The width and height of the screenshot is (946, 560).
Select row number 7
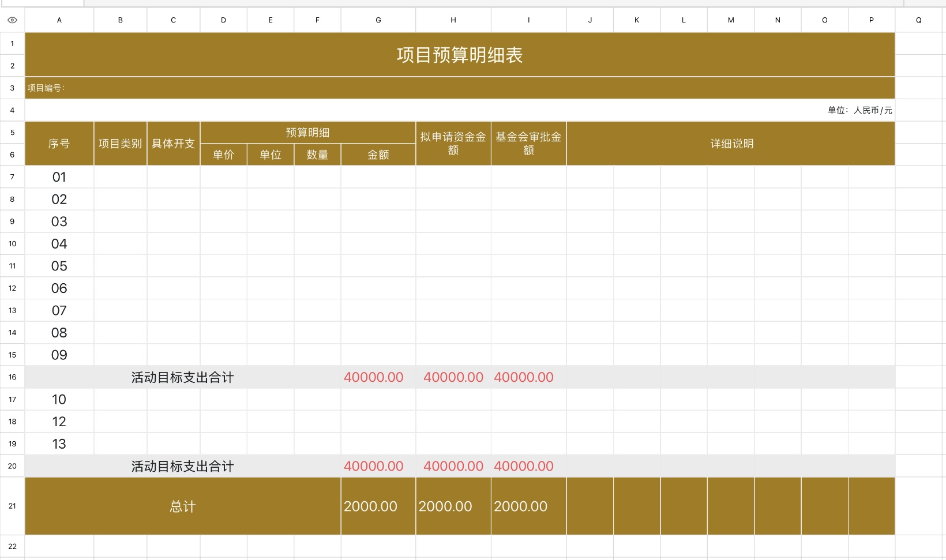[x=12, y=177]
